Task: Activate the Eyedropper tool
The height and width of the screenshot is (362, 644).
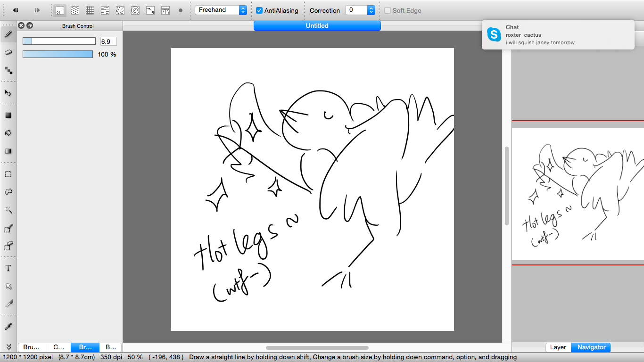Action: (x=8, y=327)
